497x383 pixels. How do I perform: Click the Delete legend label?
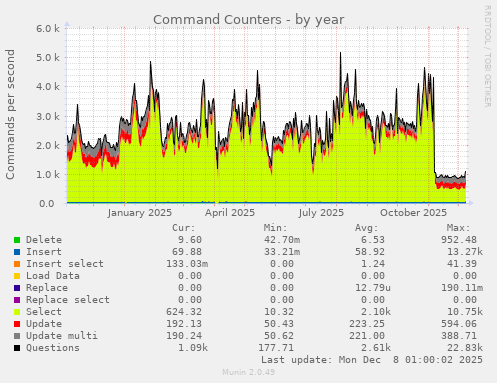(44, 240)
